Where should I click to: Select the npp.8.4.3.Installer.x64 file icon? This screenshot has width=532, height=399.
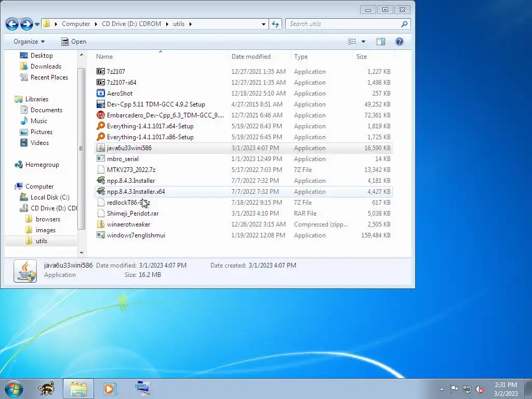click(100, 191)
